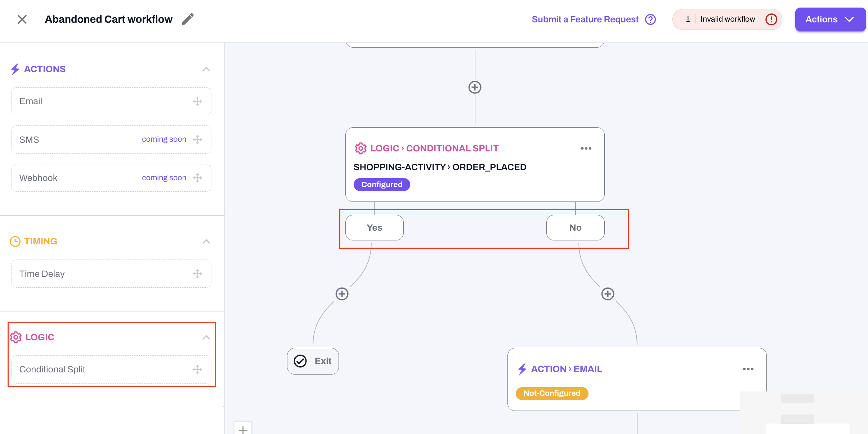
Task: Collapse the LOGIC section chevron
Action: pos(206,337)
